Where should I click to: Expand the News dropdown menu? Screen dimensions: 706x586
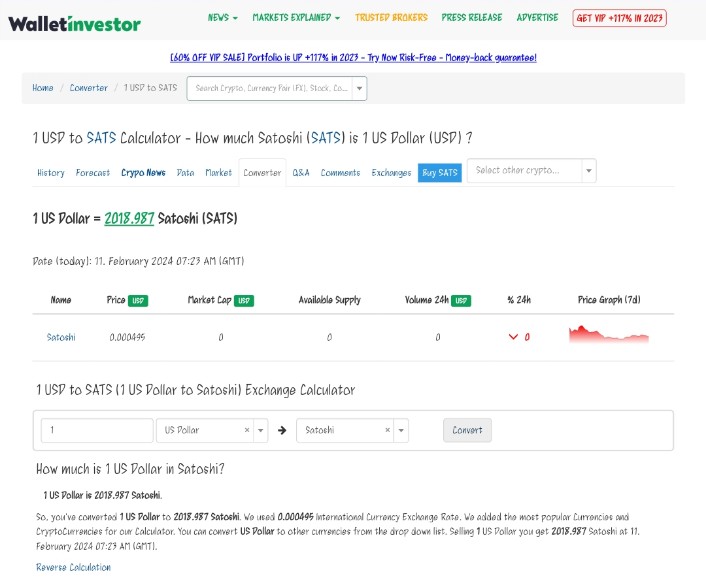coord(222,18)
